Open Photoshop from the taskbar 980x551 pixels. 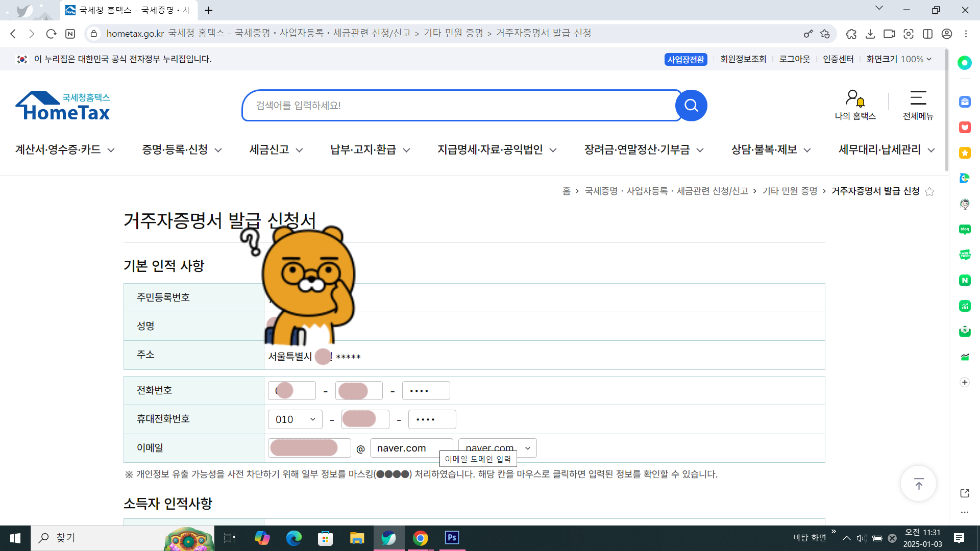pos(452,538)
